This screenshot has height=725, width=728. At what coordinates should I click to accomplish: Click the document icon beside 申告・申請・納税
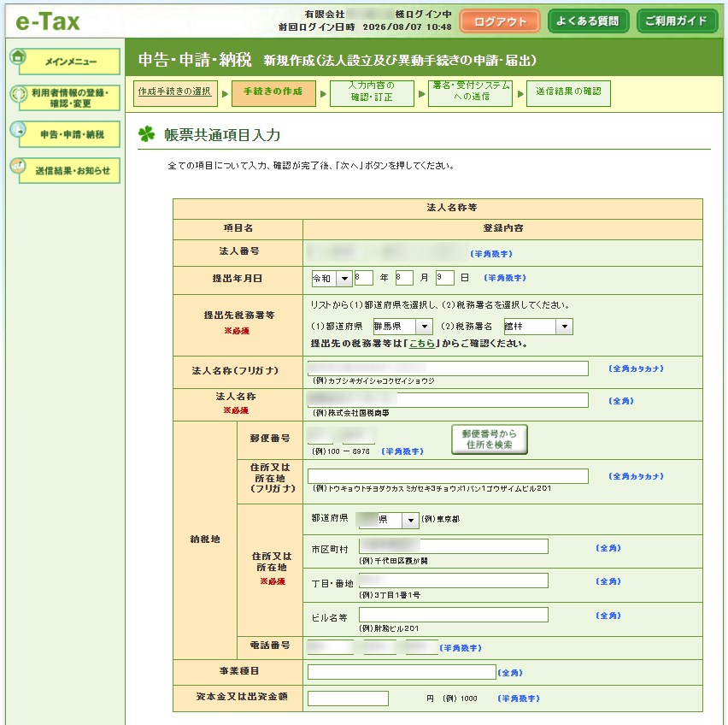18,130
